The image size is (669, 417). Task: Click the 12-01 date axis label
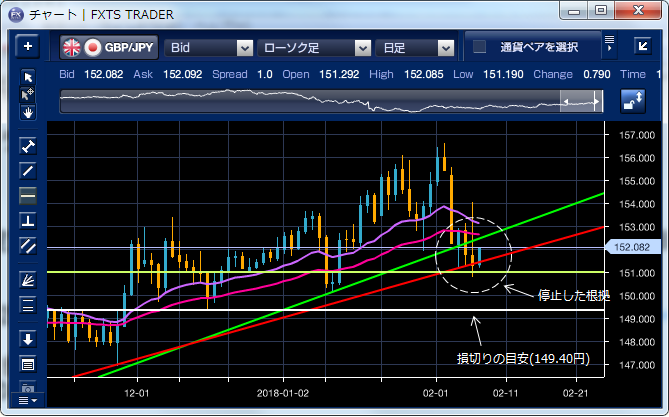point(137,393)
